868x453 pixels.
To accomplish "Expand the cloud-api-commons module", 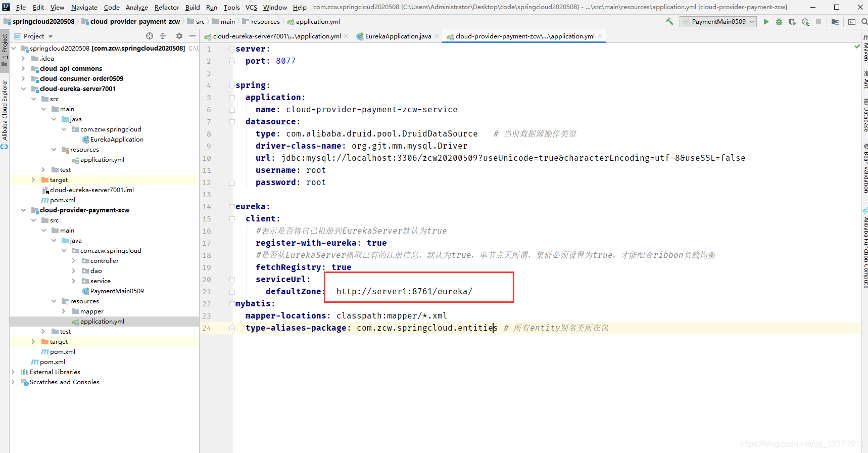I will click(23, 69).
